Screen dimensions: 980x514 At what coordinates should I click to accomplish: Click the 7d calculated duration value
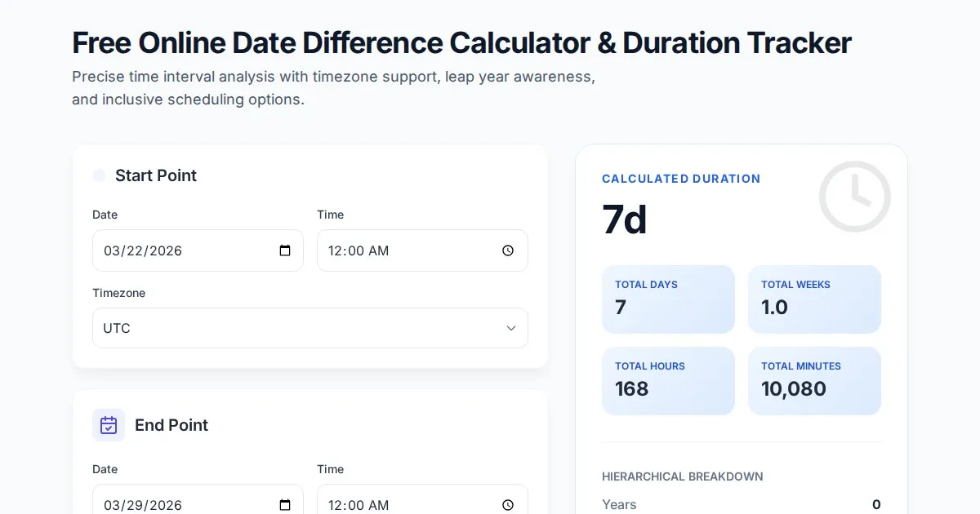(625, 219)
